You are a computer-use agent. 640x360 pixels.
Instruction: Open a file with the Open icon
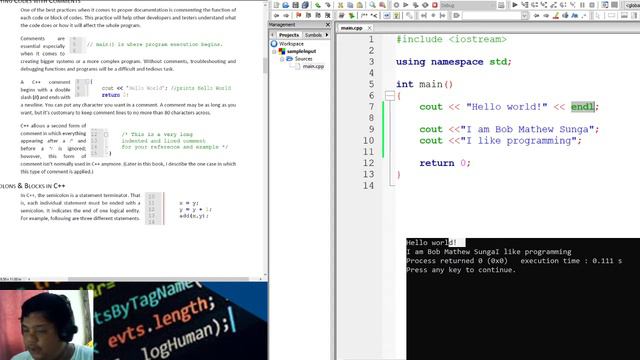point(286,5)
